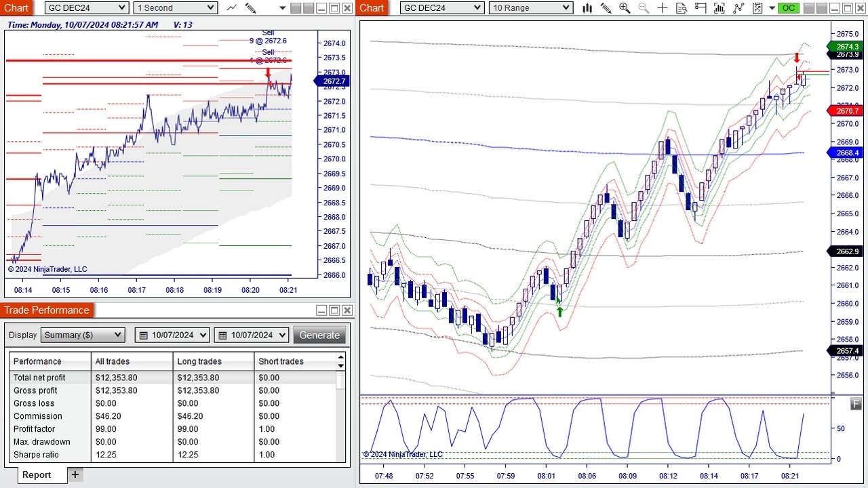
Task: Click 2672.7 current price marker in left chart
Action: [333, 81]
